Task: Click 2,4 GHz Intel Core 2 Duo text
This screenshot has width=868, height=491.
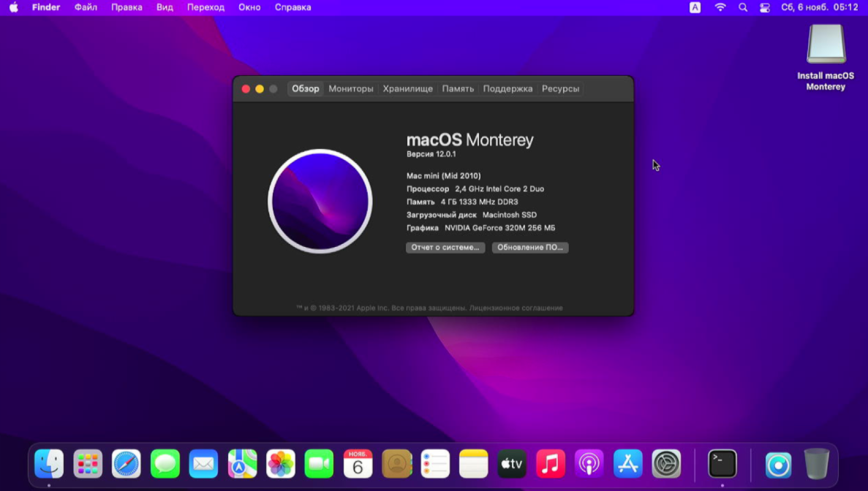Action: (x=499, y=189)
